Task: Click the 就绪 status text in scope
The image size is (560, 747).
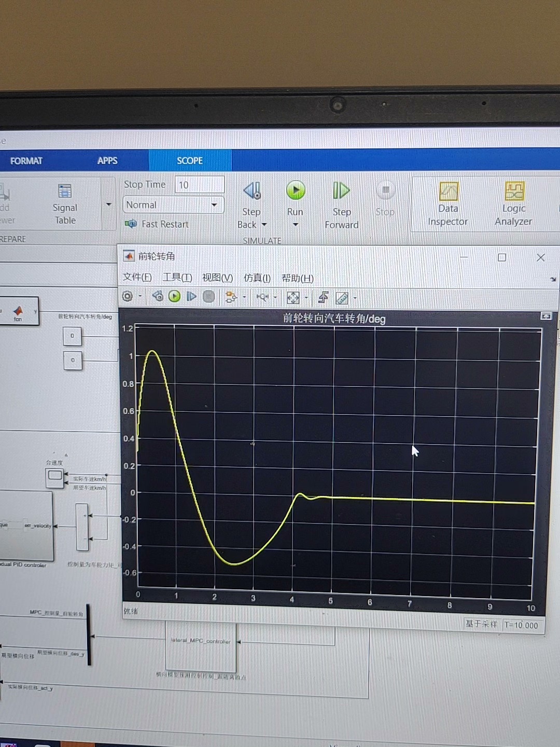Action: (x=131, y=611)
